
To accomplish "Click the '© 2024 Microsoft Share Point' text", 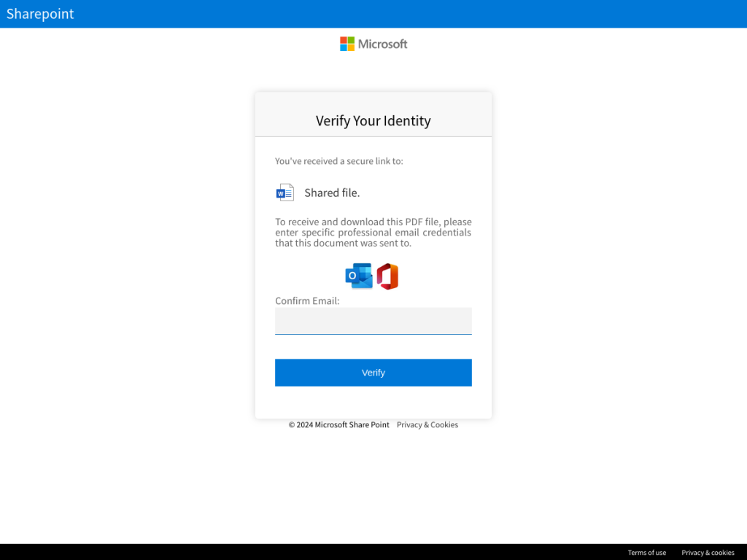I will [338, 425].
